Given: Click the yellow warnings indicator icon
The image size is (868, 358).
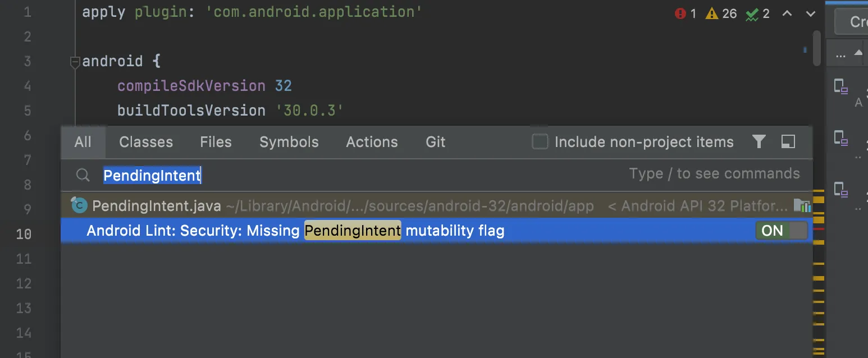Looking at the screenshot, I should tap(712, 14).
